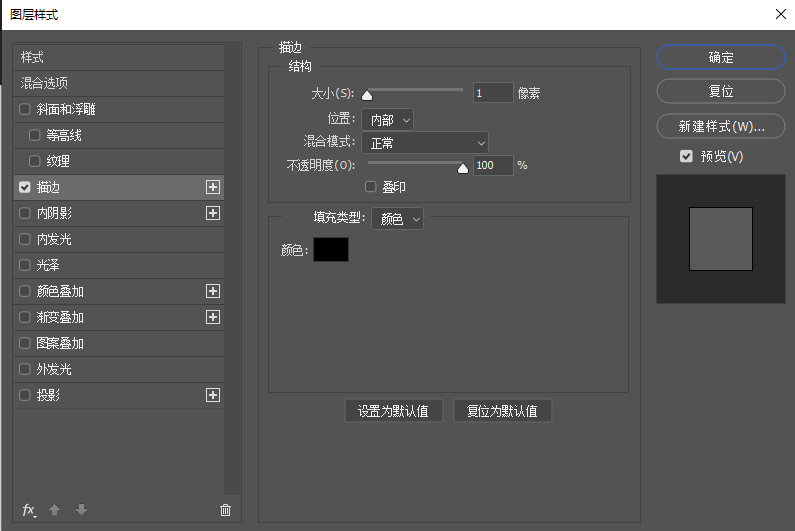Click the move effect up arrow
Screen dimensions: 795x531
pyautogui.click(x=54, y=509)
